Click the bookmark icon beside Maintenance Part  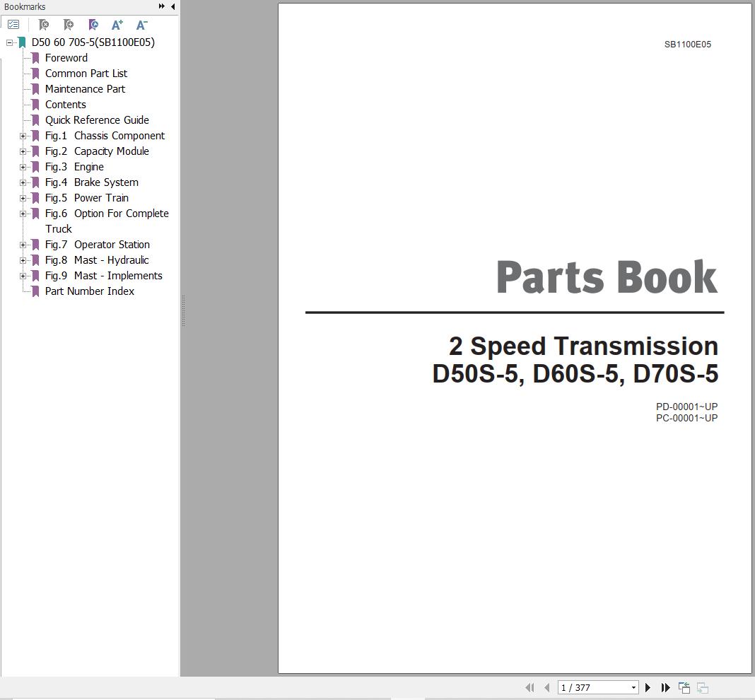(35, 89)
